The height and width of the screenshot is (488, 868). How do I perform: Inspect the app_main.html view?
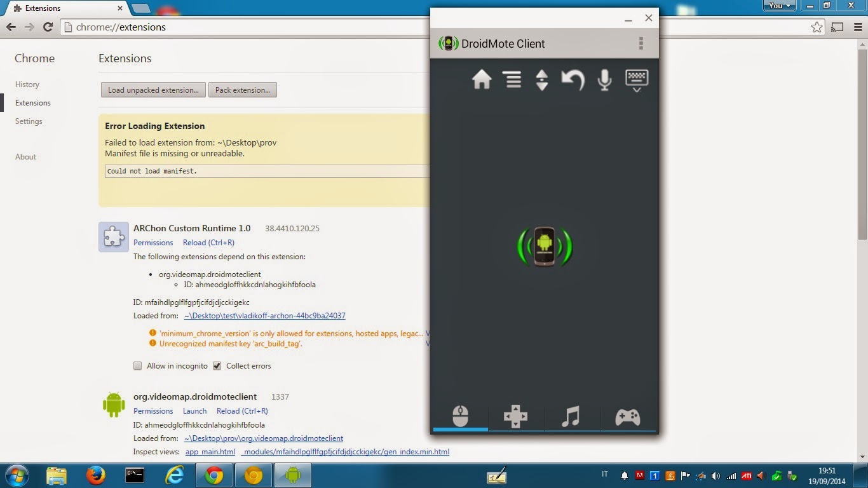tap(210, 452)
